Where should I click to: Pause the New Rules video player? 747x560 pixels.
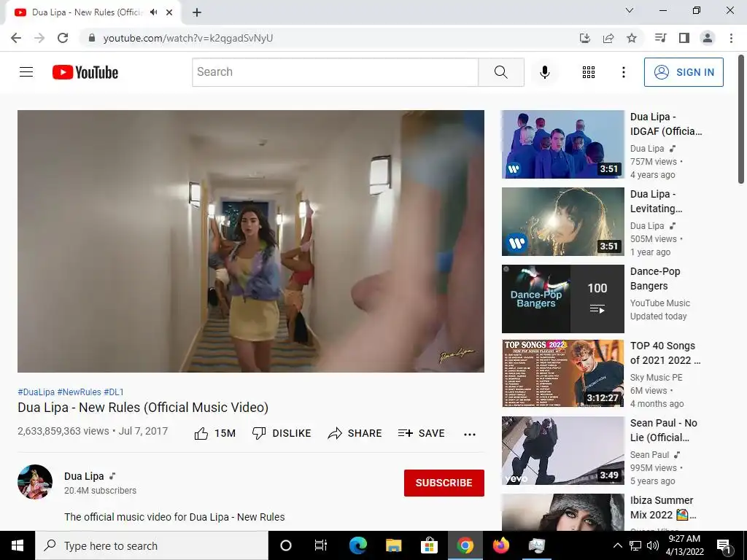click(x=251, y=241)
